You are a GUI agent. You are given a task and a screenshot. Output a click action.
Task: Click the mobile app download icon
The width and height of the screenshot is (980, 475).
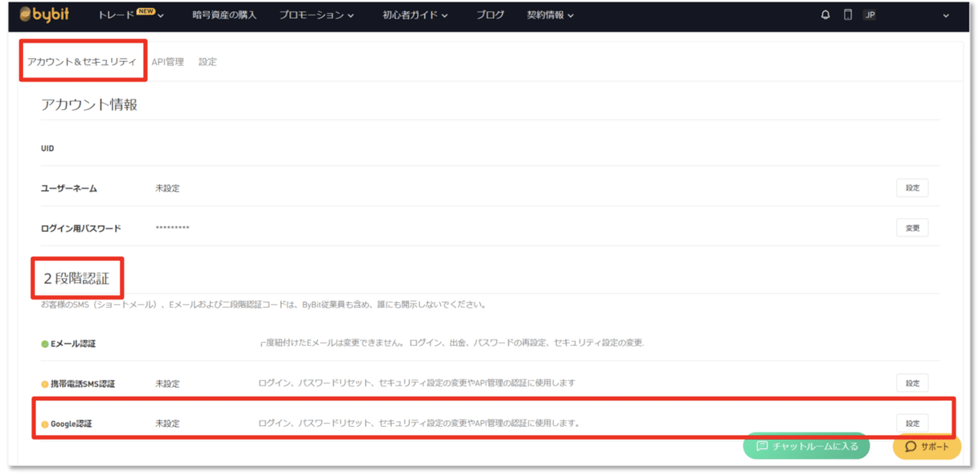(x=848, y=15)
